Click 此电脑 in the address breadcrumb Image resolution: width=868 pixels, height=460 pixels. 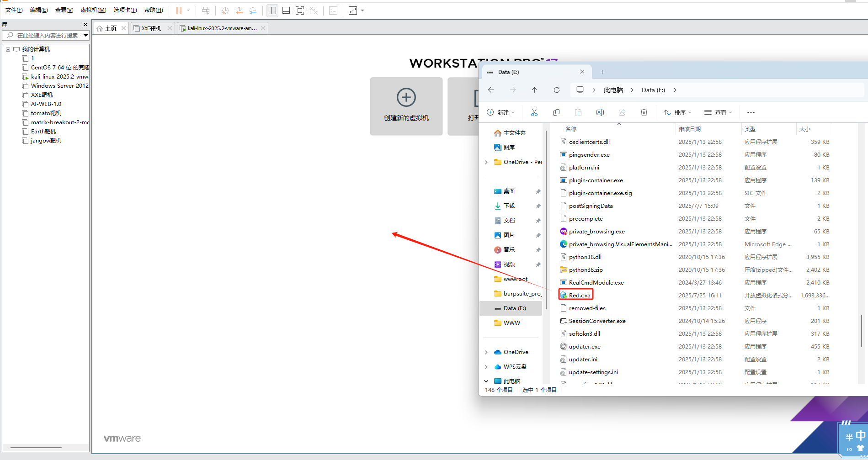[613, 90]
